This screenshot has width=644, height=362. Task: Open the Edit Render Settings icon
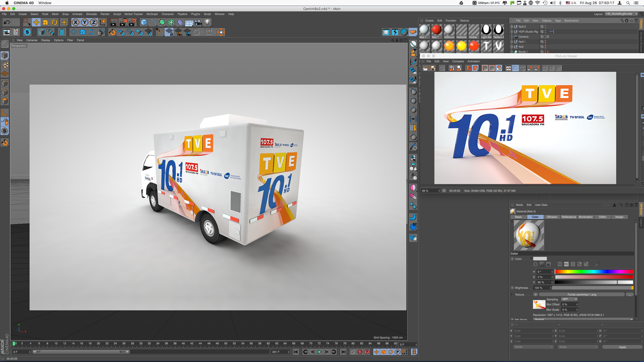click(x=132, y=22)
